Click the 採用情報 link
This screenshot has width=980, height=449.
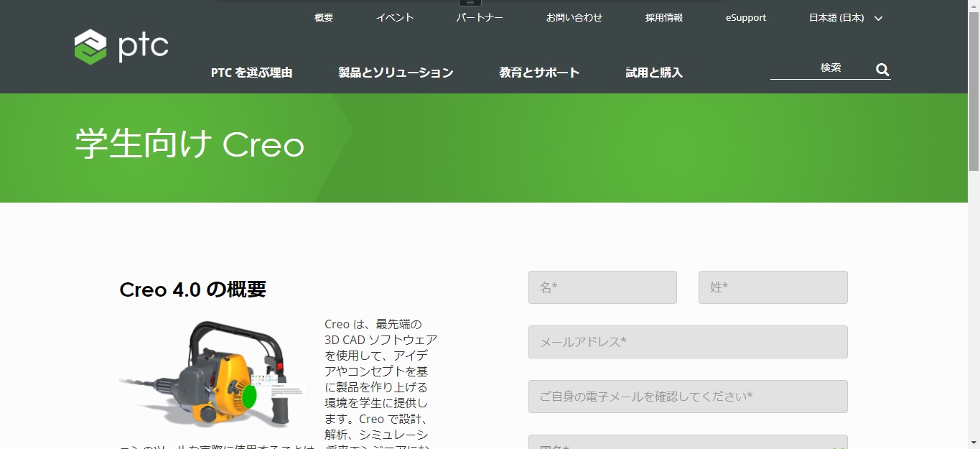pyautogui.click(x=663, y=18)
